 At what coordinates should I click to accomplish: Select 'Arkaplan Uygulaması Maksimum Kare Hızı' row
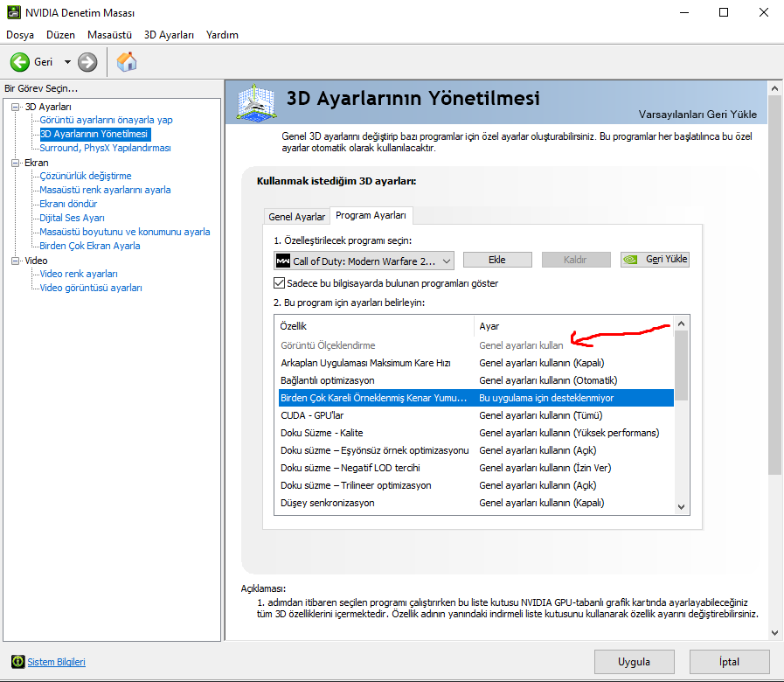pos(476,363)
